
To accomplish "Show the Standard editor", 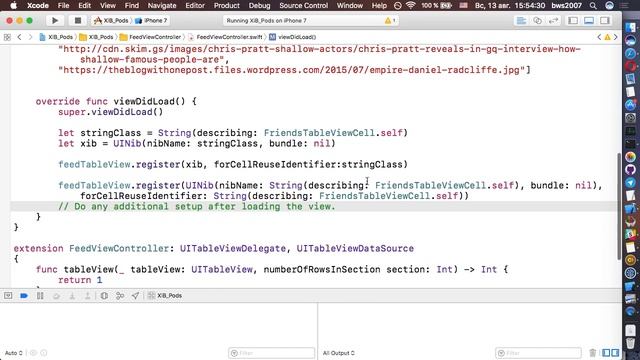I will (x=521, y=20).
